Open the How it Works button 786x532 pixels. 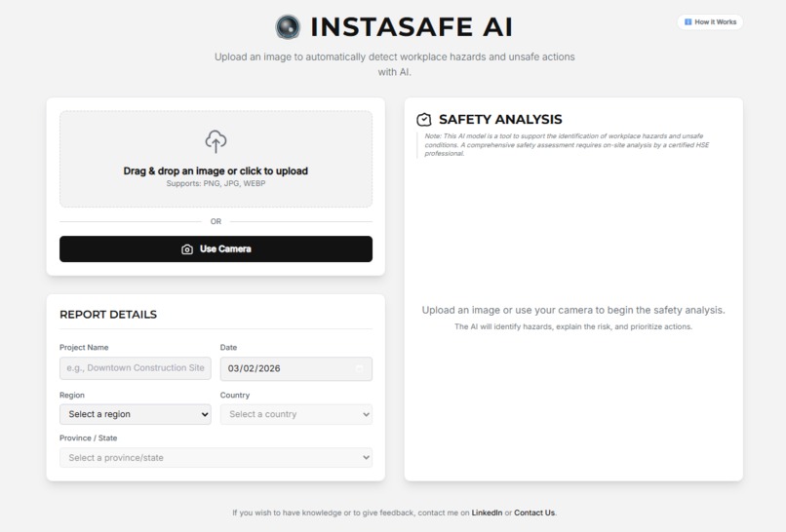pyautogui.click(x=710, y=22)
